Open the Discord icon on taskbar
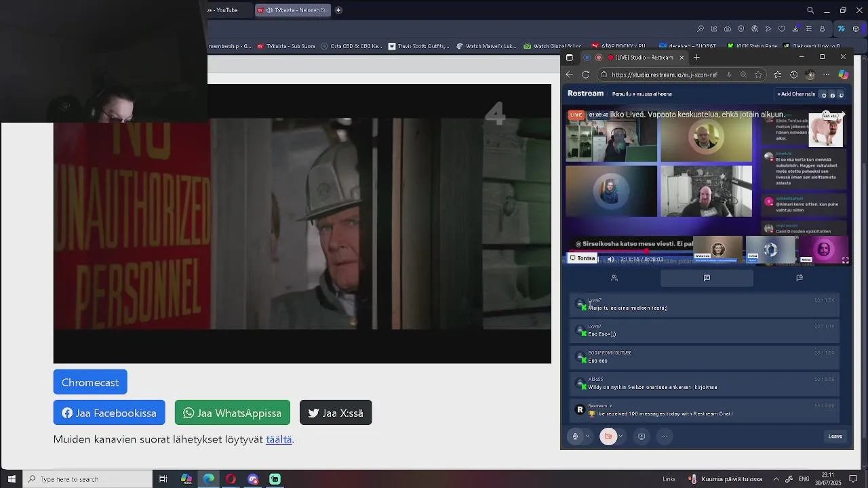Screen dimensions: 868x488 tap(253, 479)
